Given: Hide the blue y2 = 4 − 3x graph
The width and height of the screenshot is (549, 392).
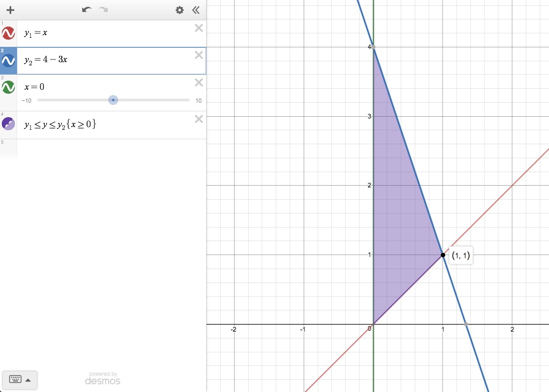Looking at the screenshot, I should [9, 60].
